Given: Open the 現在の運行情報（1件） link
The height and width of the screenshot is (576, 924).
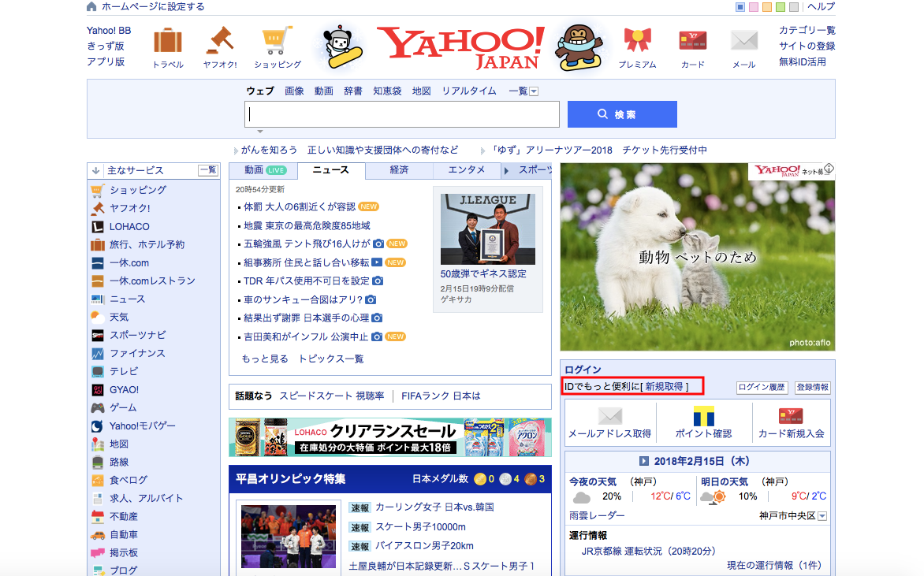Looking at the screenshot, I should pos(774,566).
